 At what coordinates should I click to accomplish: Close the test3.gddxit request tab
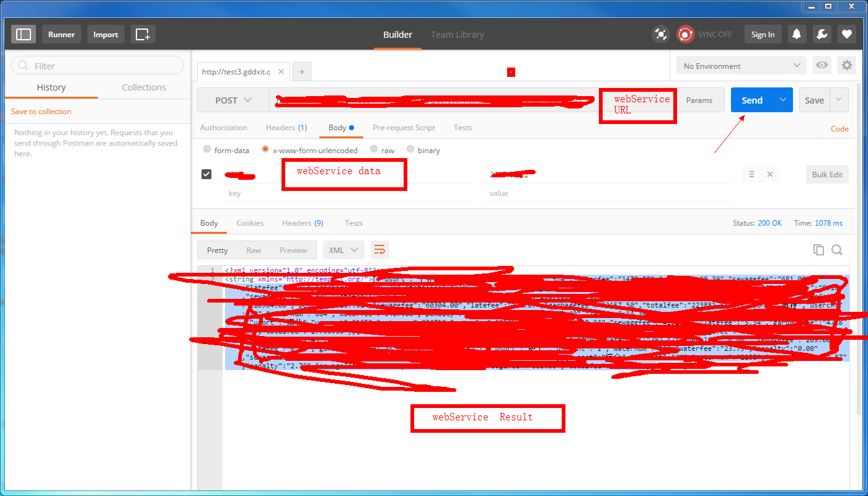tap(281, 72)
